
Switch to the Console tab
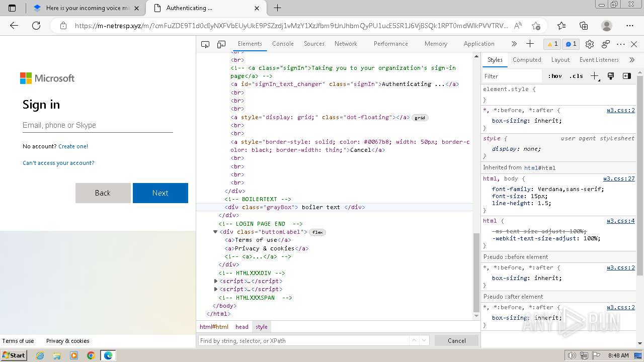(283, 44)
